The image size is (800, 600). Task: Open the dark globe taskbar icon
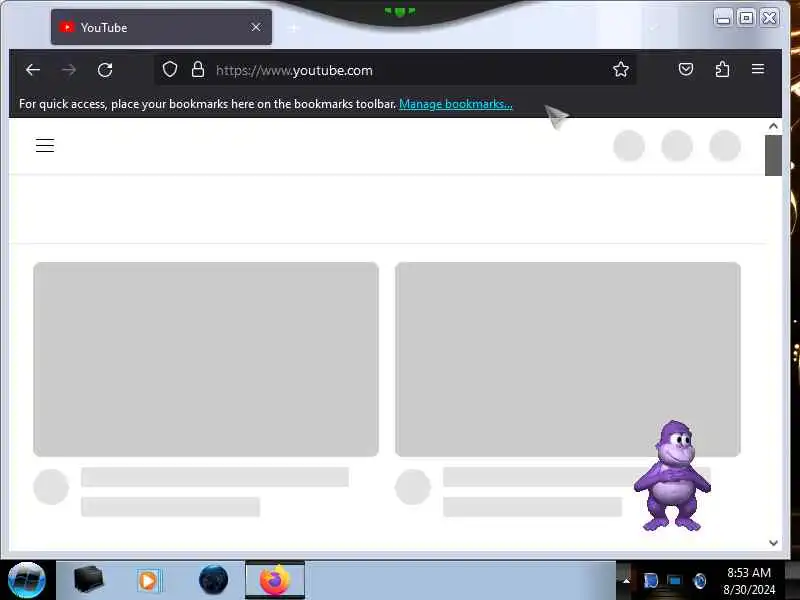[x=213, y=580]
